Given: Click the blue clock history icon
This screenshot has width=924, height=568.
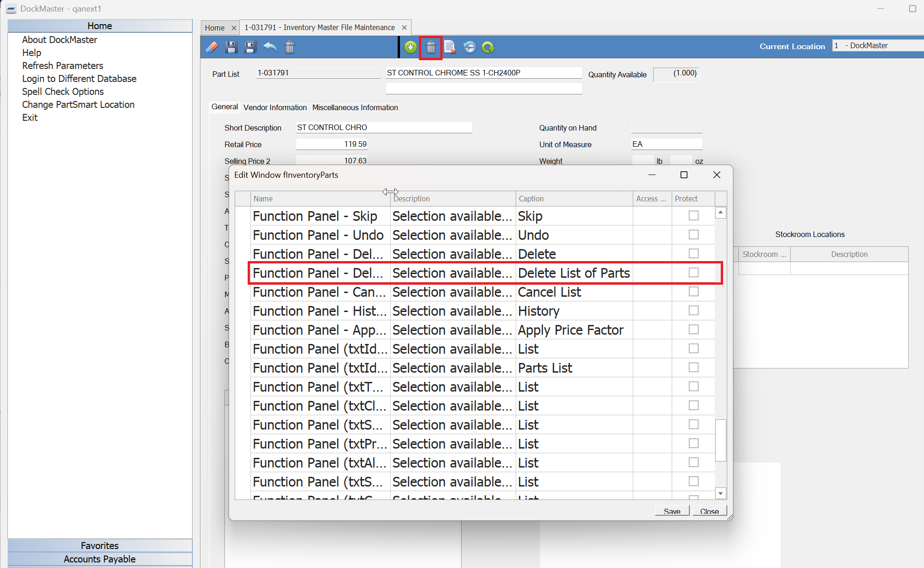Looking at the screenshot, I should [x=469, y=47].
